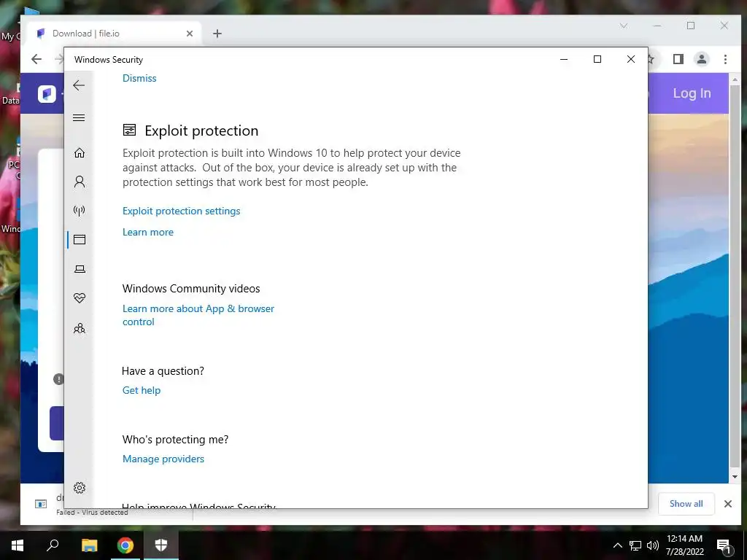This screenshot has height=560, width=747.
Task: Open network status tray icon
Action: pos(635,545)
